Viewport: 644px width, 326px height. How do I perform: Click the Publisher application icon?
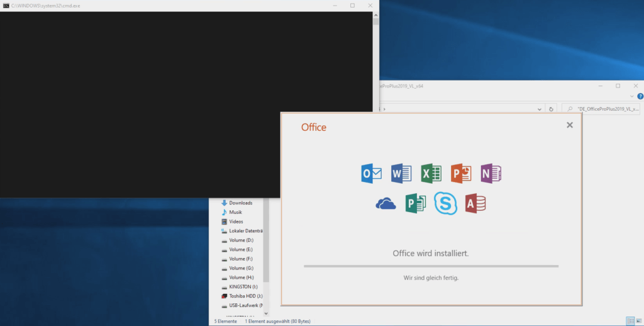[x=416, y=203]
